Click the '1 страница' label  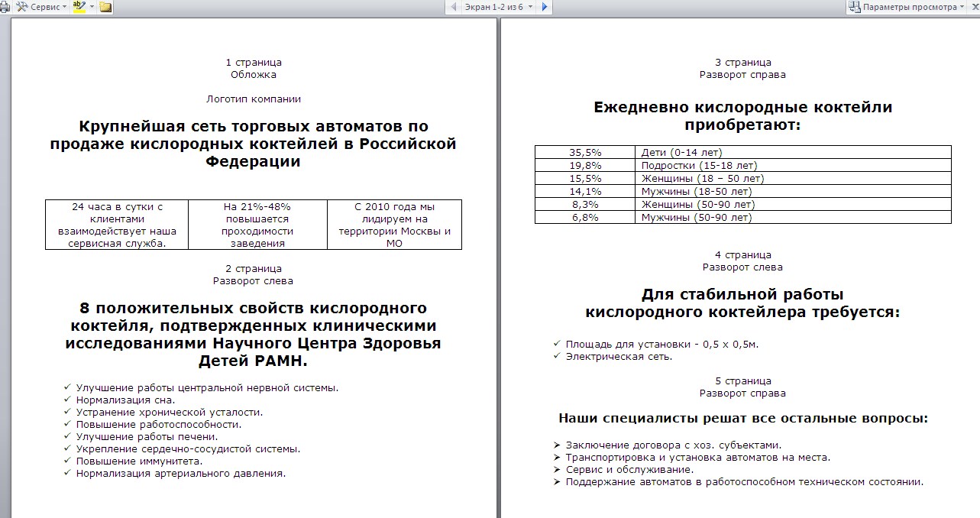point(254,62)
